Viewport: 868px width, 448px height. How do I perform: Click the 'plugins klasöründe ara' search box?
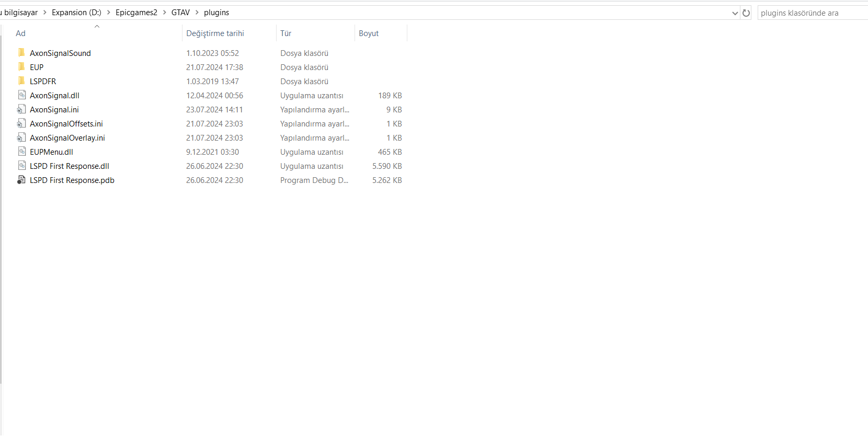click(x=813, y=13)
